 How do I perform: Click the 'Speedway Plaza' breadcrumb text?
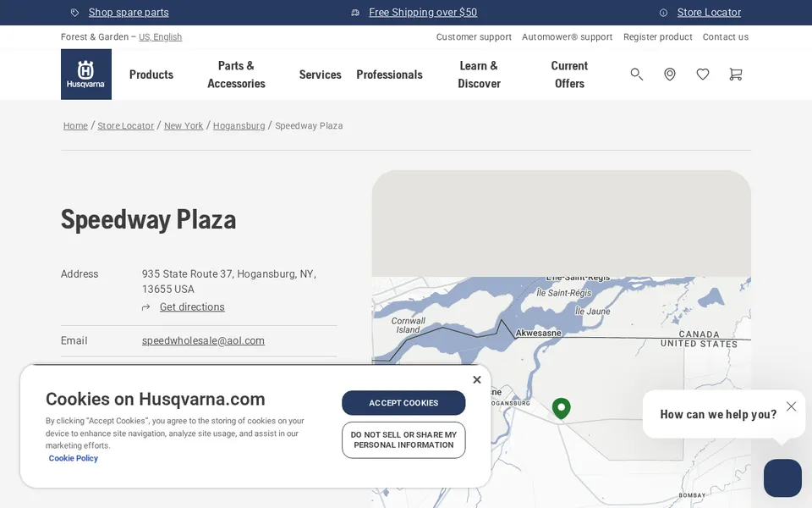(309, 125)
